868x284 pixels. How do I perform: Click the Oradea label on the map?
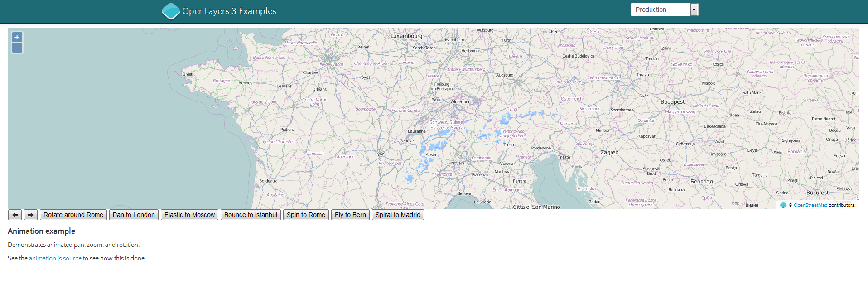[732, 115]
